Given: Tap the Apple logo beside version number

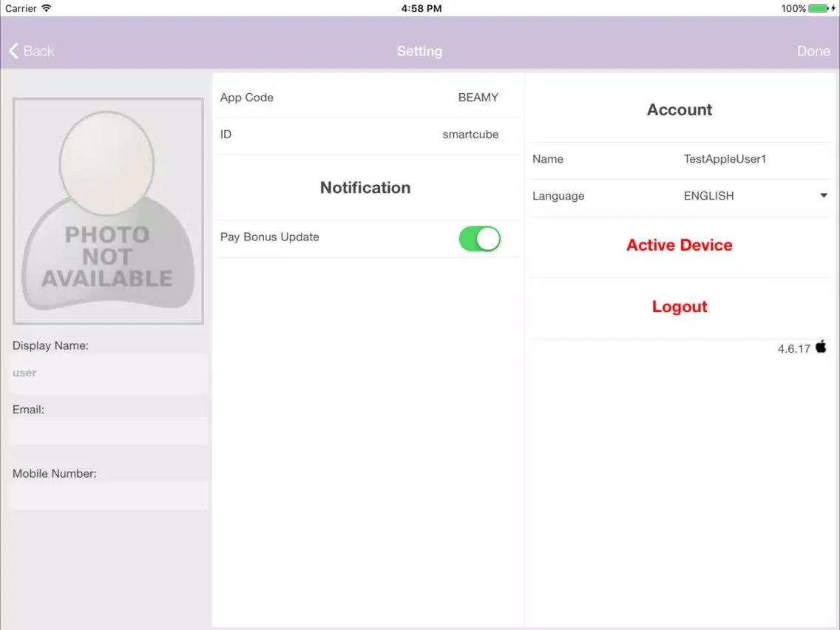Looking at the screenshot, I should coord(821,347).
